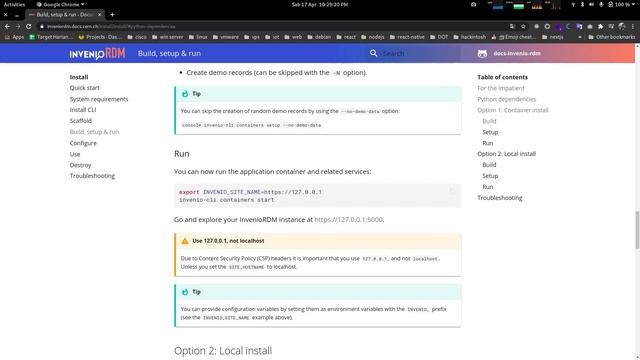Open the clock and calendar menu
The height and width of the screenshot is (360, 640).
click(320, 4)
